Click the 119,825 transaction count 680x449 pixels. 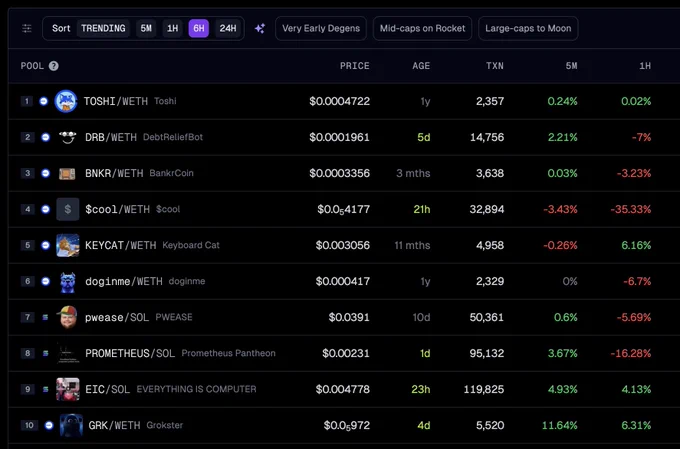484,389
